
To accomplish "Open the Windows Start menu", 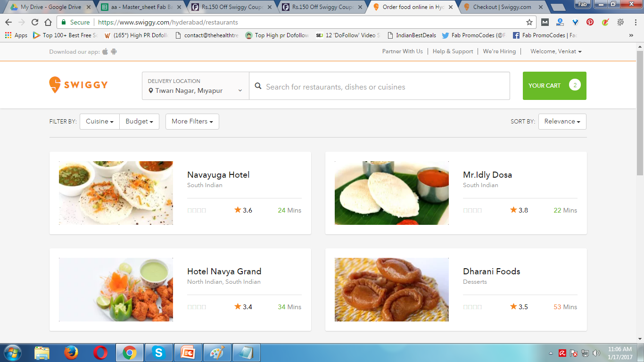I will pos(13,353).
